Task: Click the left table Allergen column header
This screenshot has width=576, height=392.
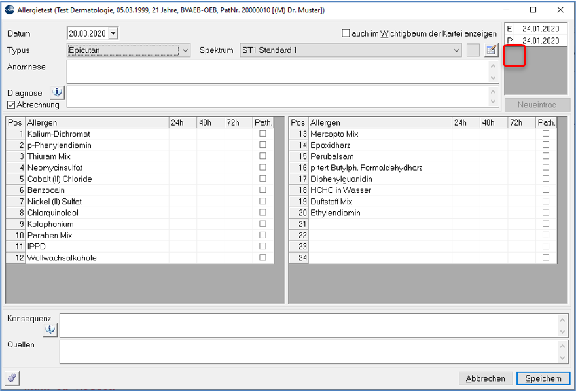Action: (97, 122)
